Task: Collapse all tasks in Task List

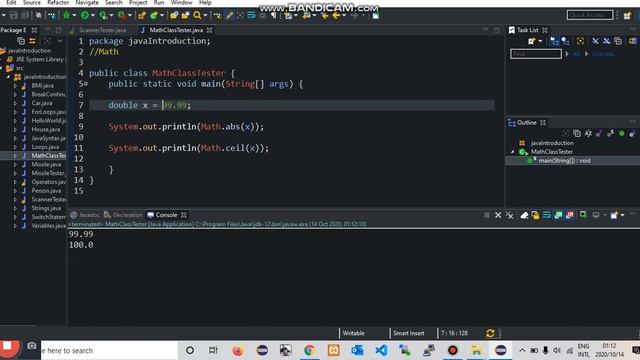Action: pos(618,41)
